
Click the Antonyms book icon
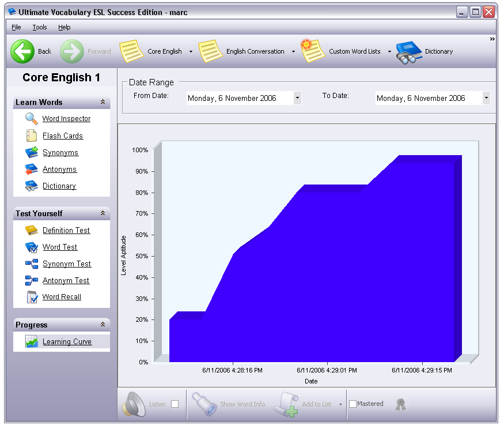[x=32, y=169]
